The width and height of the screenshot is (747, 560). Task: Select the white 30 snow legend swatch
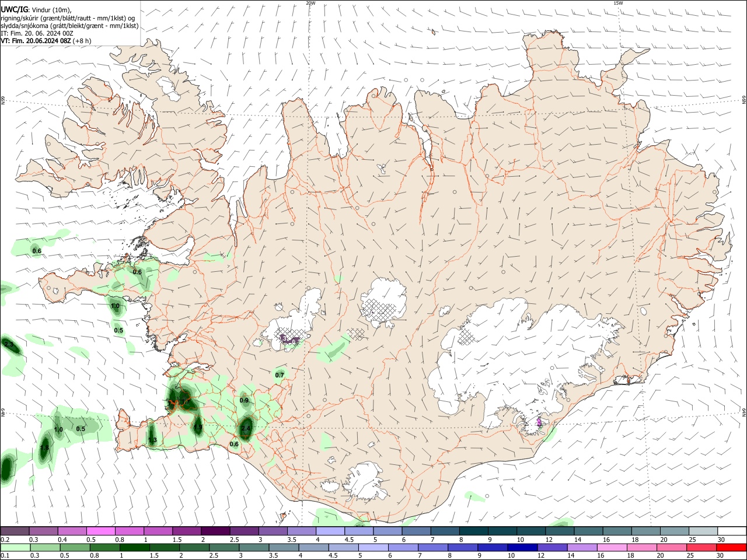[x=732, y=531]
